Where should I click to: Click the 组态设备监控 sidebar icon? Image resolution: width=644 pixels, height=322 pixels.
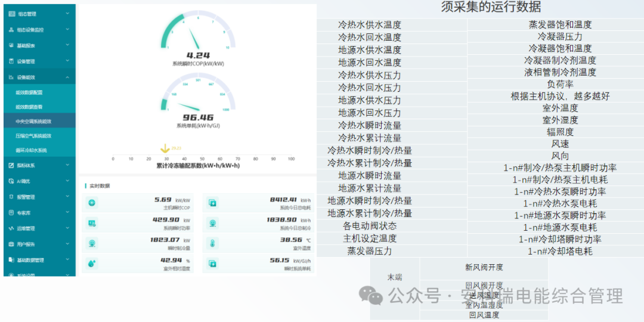click(11, 30)
